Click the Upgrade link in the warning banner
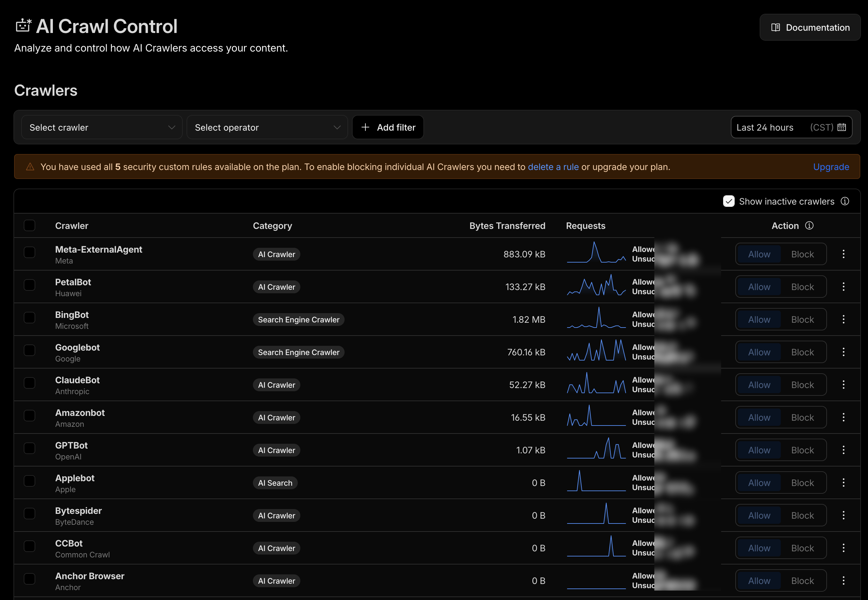Screen dimensions: 868x600 [831, 166]
